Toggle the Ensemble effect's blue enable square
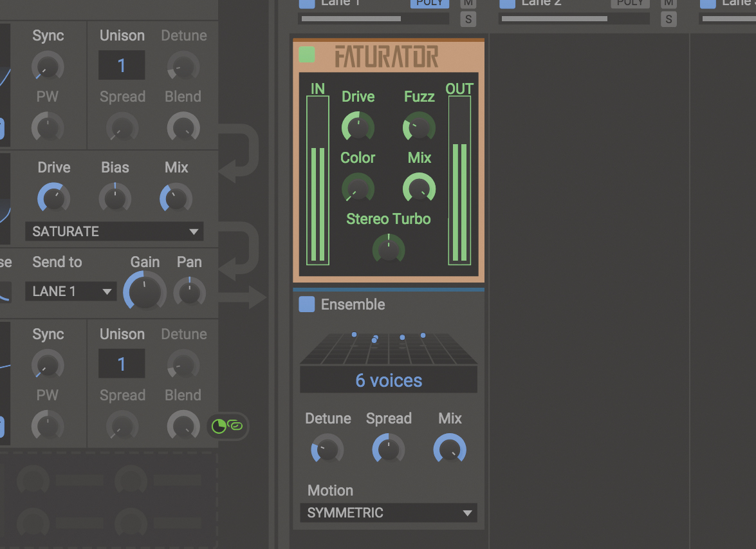The image size is (756, 549). tap(307, 304)
